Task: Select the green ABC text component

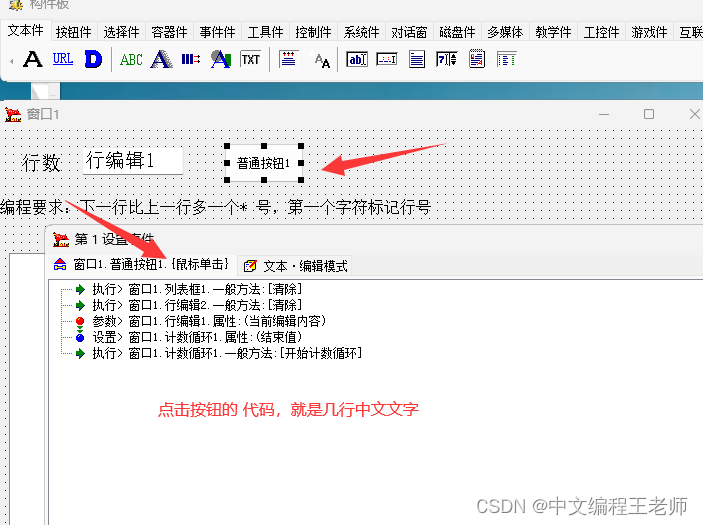Action: [131, 60]
